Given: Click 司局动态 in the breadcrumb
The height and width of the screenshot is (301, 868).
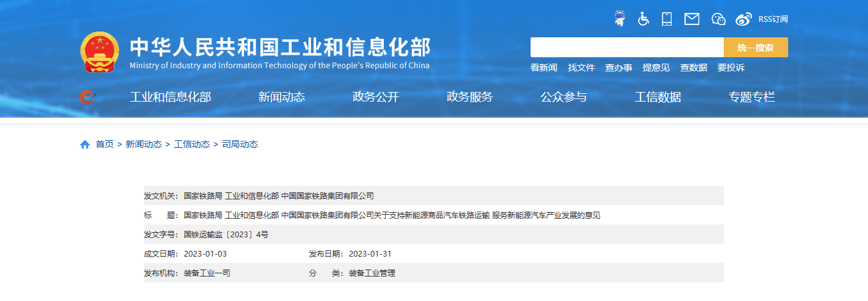Looking at the screenshot, I should (x=240, y=145).
